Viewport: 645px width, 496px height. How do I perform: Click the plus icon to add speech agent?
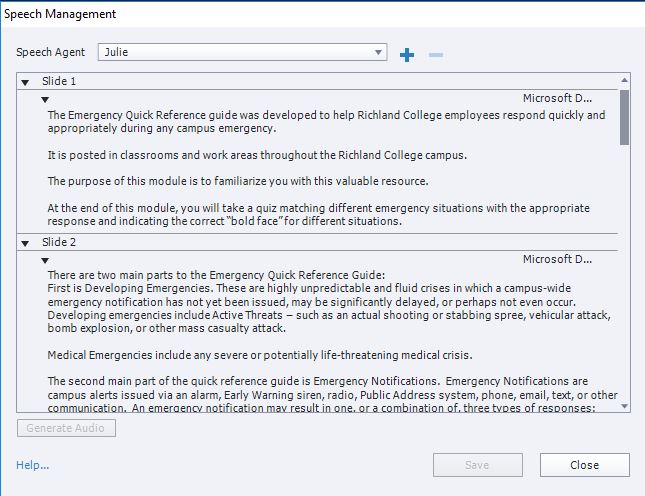[x=407, y=54]
